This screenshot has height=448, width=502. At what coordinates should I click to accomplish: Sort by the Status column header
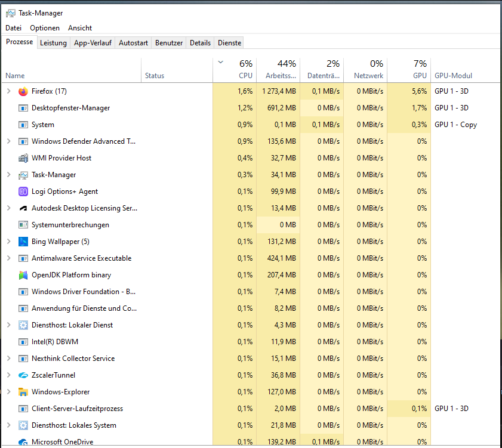point(177,70)
